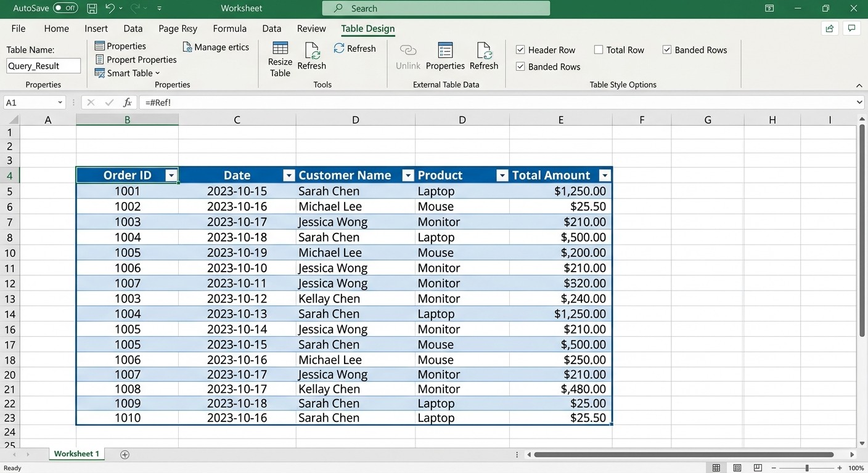This screenshot has height=473, width=868.
Task: Click the Redo arrow icon
Action: (135, 9)
